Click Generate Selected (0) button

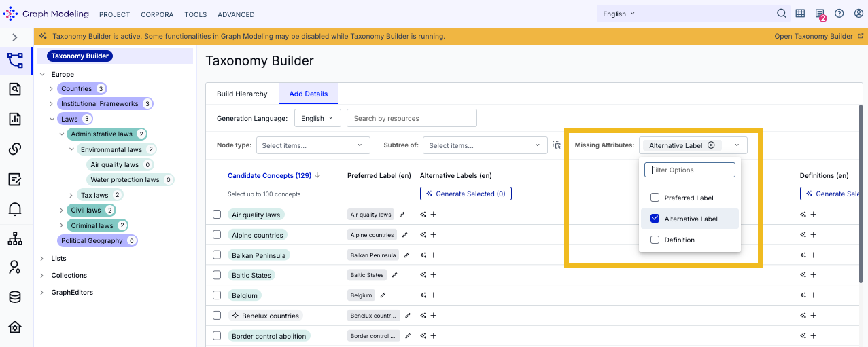(466, 194)
